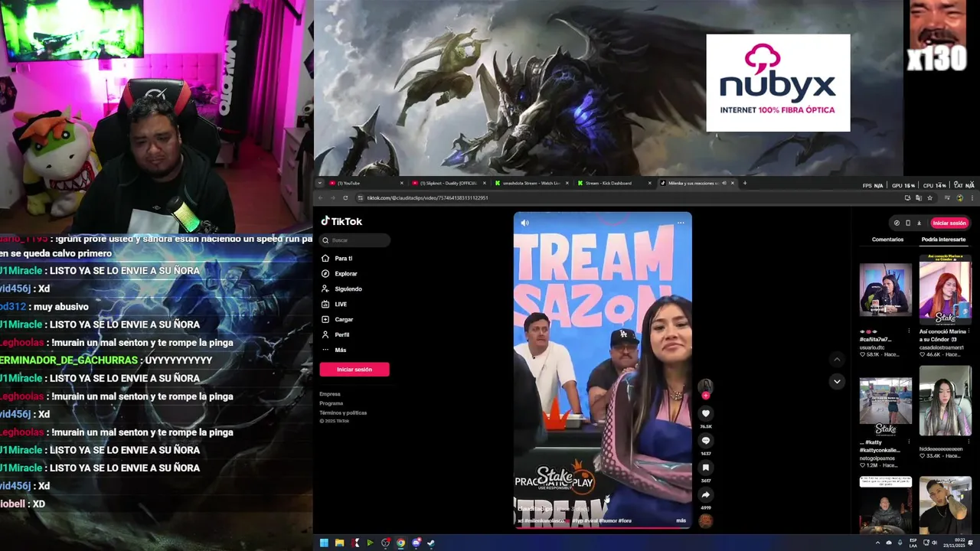The width and height of the screenshot is (980, 551).
Task: Open the Cargar upload page
Action: [x=337, y=320]
